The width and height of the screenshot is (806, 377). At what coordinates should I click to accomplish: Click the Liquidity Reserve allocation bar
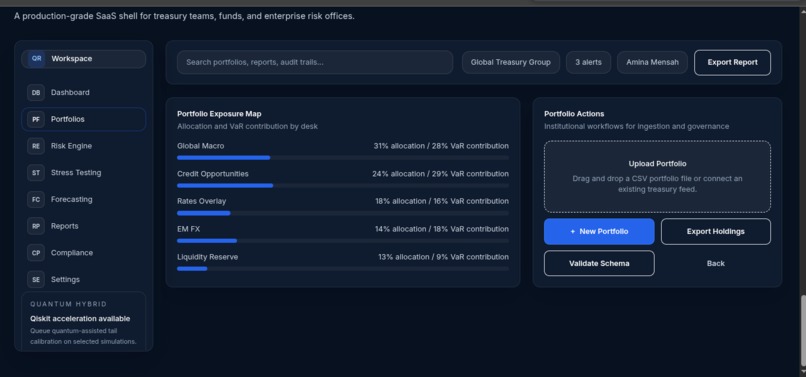click(343, 268)
